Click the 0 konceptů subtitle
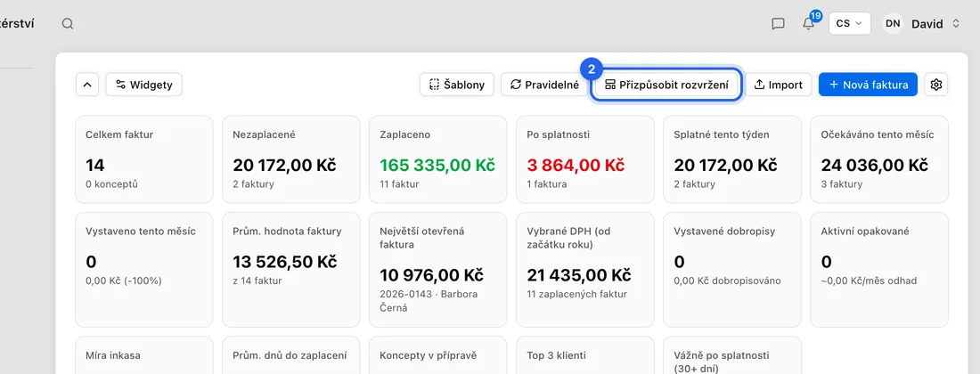 [112, 184]
